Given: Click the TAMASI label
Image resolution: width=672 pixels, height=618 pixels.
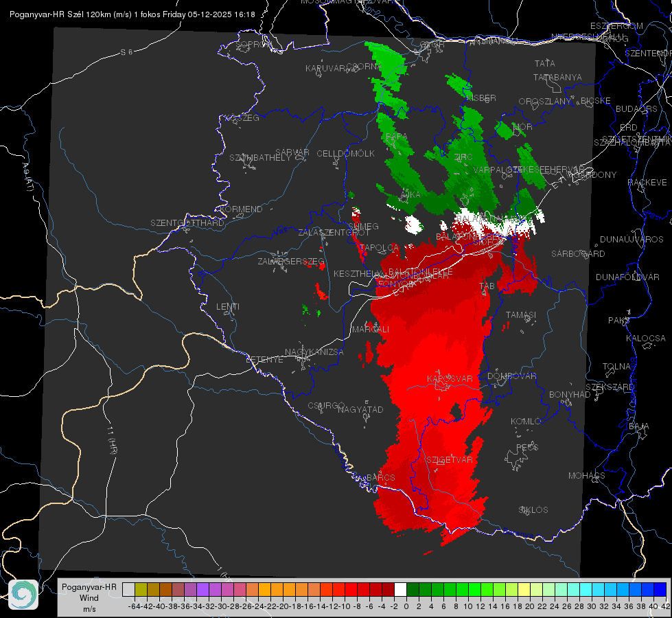Looking at the screenshot, I should 521,315.
